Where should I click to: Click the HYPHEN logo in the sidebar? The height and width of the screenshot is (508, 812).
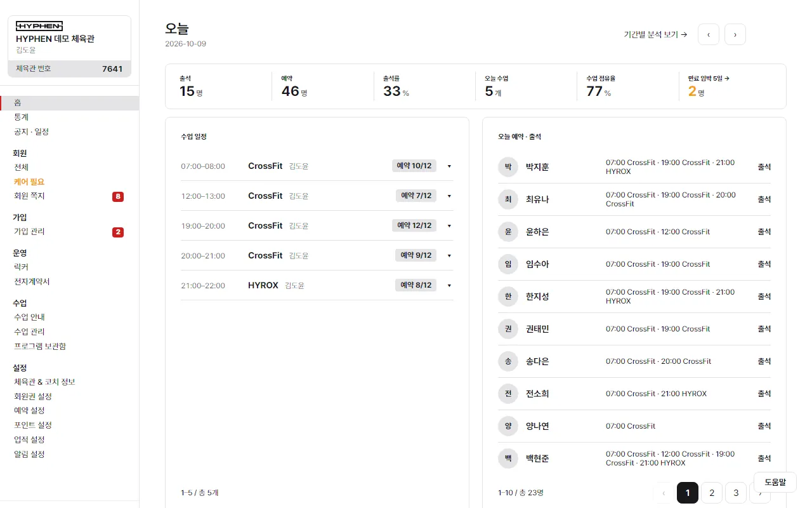click(x=39, y=26)
